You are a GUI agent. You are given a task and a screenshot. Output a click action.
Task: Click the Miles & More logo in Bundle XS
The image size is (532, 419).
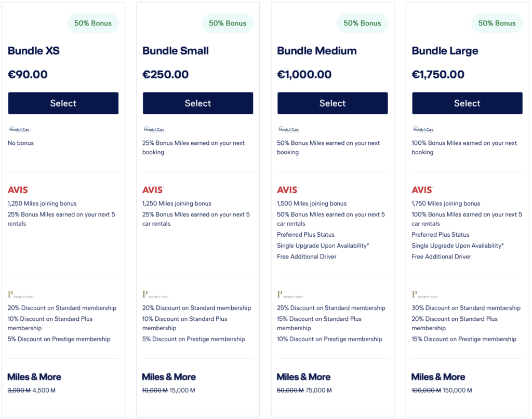[34, 377]
